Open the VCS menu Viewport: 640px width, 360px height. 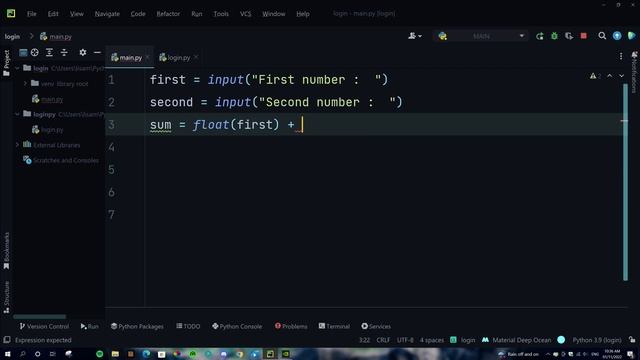[x=246, y=14]
